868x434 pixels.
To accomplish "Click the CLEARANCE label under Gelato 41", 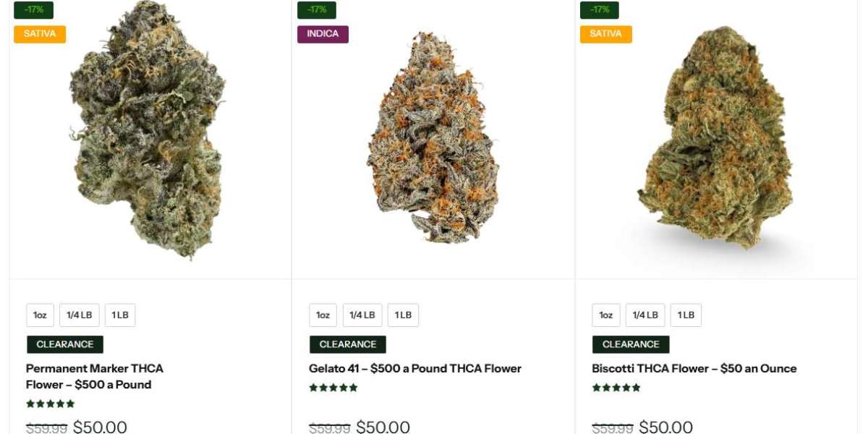I will (x=348, y=344).
